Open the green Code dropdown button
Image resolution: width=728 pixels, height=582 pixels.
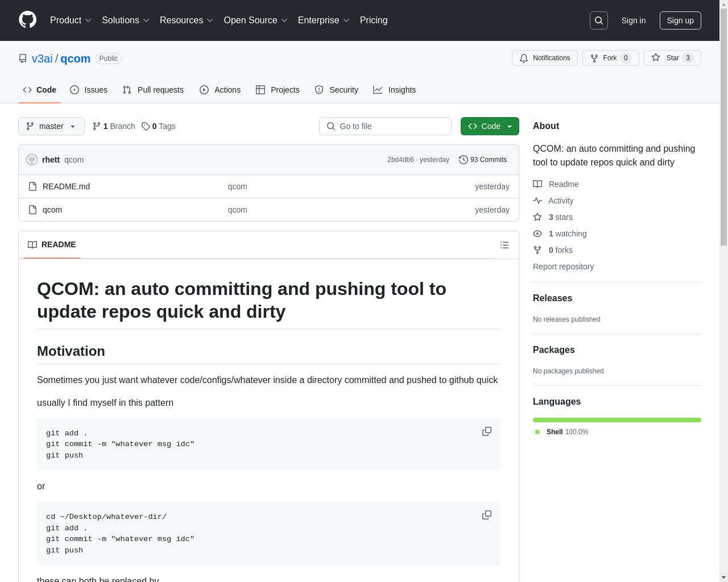click(490, 126)
